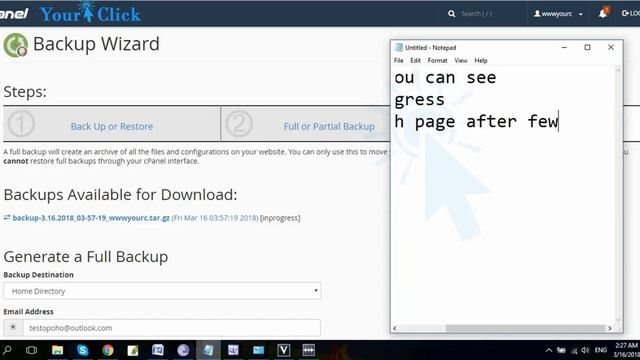Open the waveform audio app on taskbar
Screen dimensions: 640x360
[309, 350]
